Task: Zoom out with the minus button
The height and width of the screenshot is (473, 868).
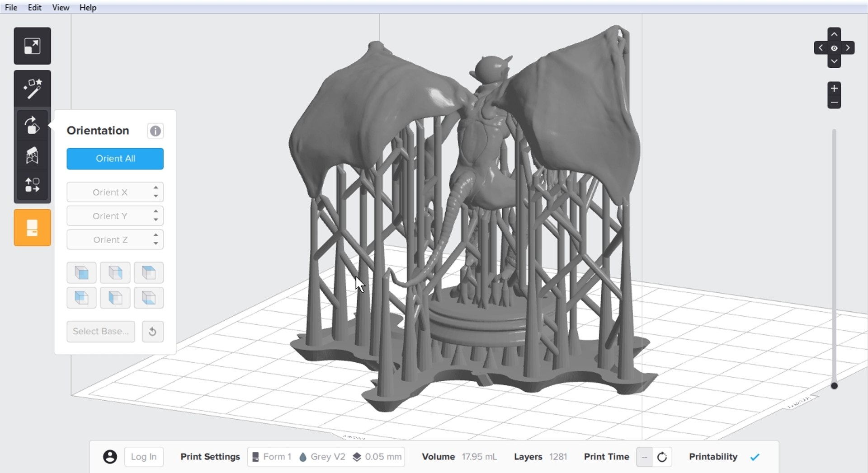Action: [x=834, y=103]
